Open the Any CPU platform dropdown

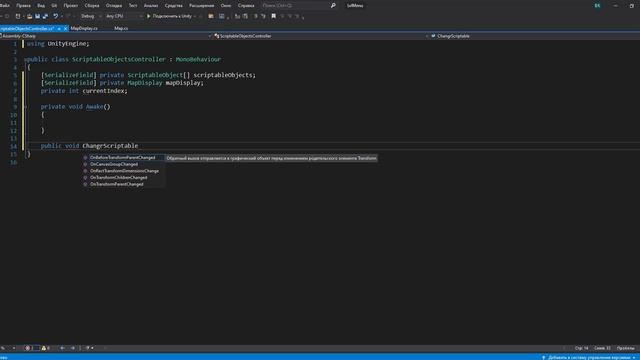(123, 16)
